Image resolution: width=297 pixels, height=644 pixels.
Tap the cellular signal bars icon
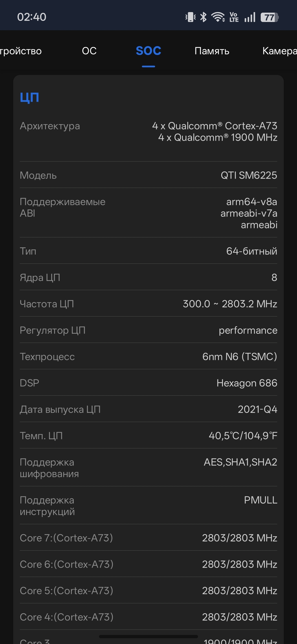pyautogui.click(x=250, y=17)
